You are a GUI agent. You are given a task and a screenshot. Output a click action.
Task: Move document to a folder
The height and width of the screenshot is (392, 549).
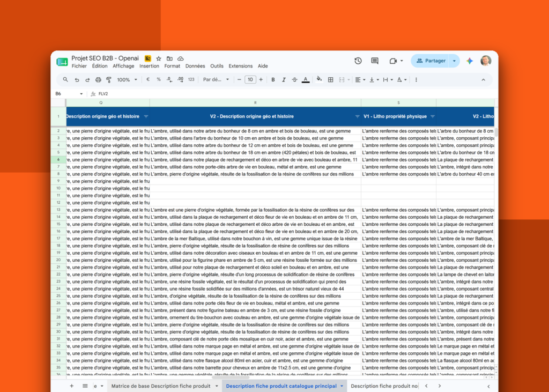(169, 58)
